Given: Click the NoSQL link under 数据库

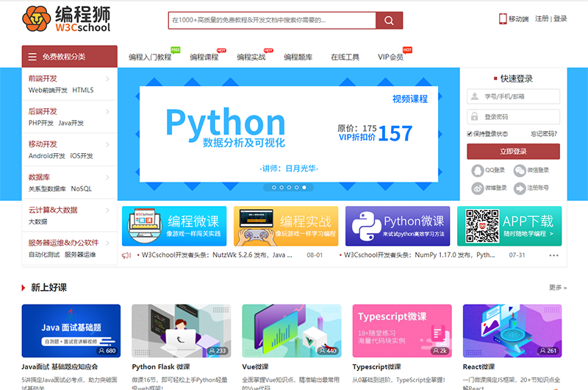Looking at the screenshot, I should (82, 189).
